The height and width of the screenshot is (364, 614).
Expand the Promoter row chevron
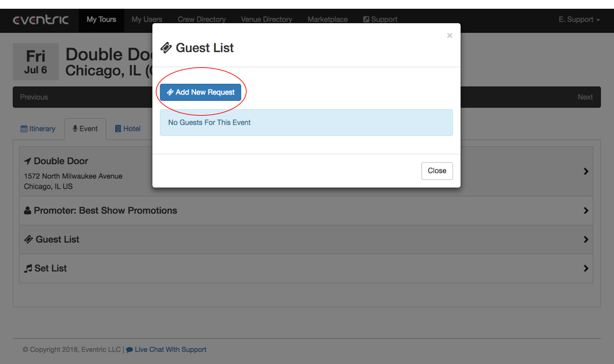(586, 211)
